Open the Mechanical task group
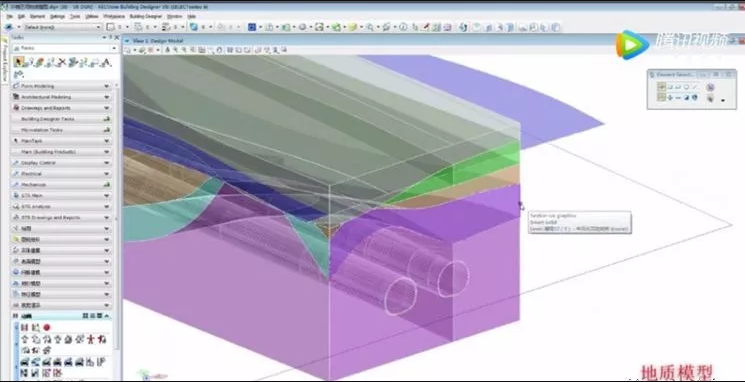 coord(62,185)
